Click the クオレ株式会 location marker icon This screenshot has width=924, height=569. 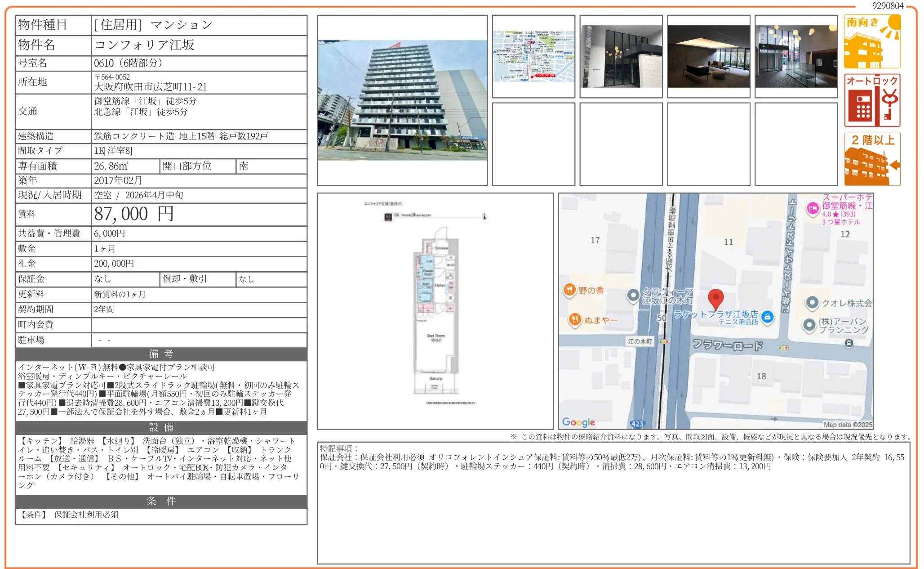(813, 304)
